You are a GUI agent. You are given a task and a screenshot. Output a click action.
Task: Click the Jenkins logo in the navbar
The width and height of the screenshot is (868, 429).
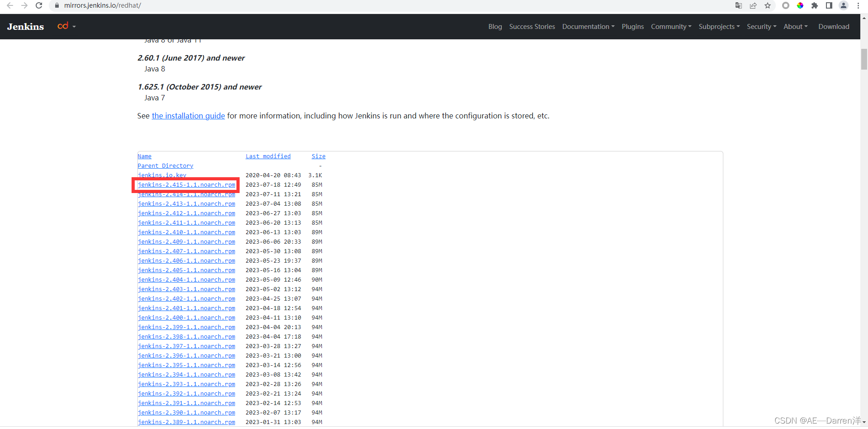coord(25,26)
